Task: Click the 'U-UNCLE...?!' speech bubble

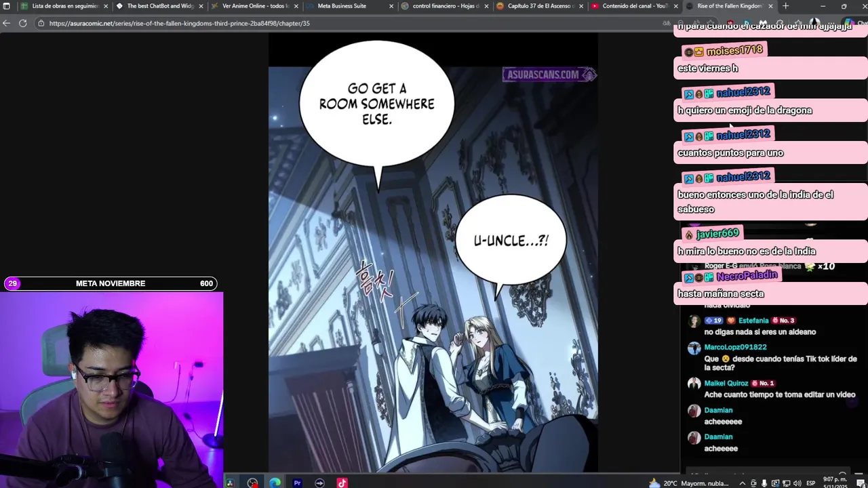Action: [x=511, y=241]
